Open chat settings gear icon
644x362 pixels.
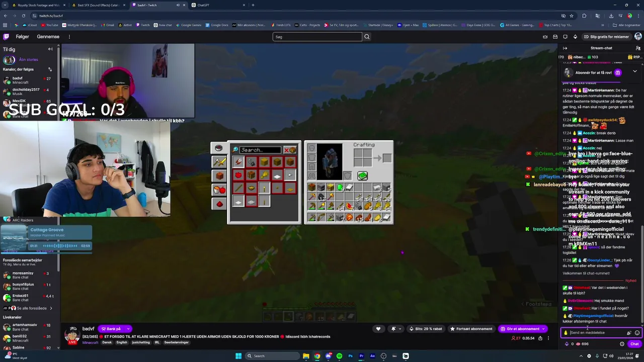[622, 344]
